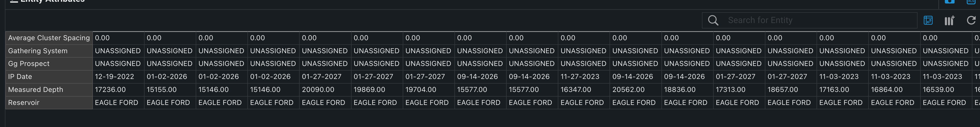The image size is (980, 127).
Task: Open the add columns icon
Action: click(949, 21)
